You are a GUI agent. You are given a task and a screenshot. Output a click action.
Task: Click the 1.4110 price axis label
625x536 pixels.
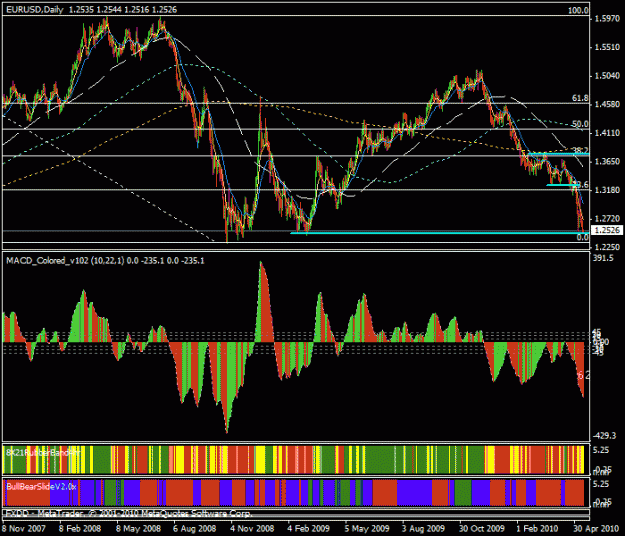[607, 133]
